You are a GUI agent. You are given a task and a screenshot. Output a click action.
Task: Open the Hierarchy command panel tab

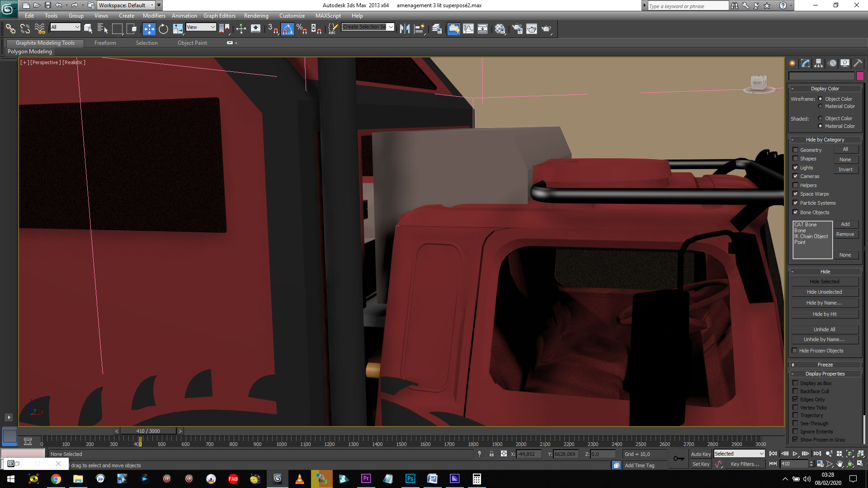pos(818,63)
